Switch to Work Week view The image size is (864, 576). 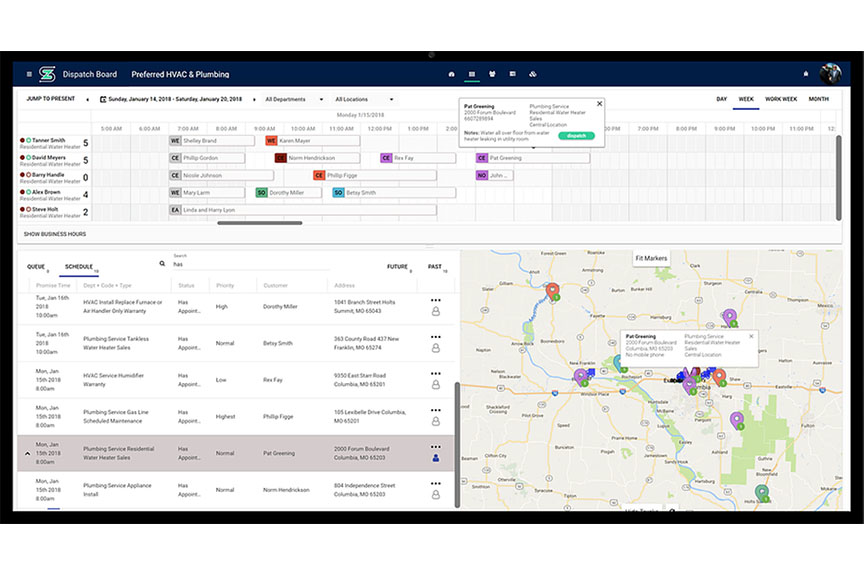click(781, 99)
